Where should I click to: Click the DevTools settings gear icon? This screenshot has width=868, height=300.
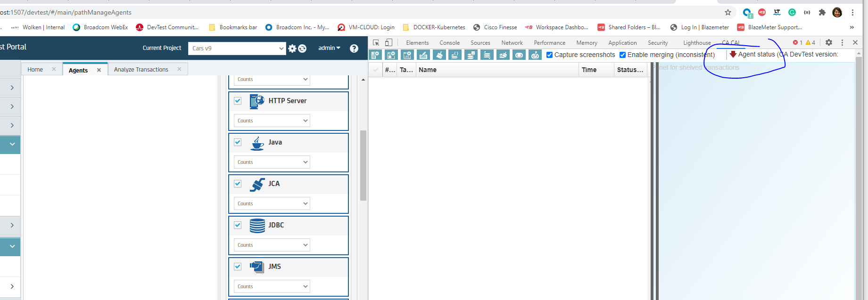pos(829,42)
